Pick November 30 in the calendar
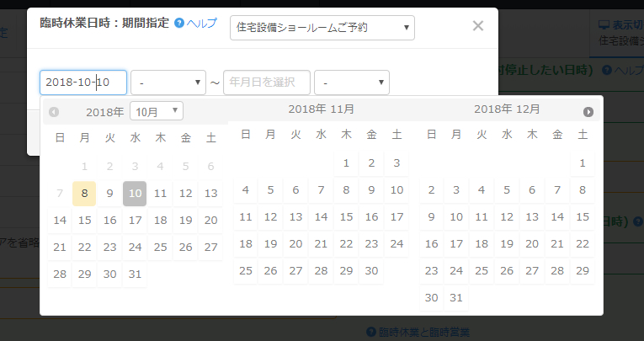Viewport: 644px width, 341px height. pyautogui.click(x=371, y=270)
